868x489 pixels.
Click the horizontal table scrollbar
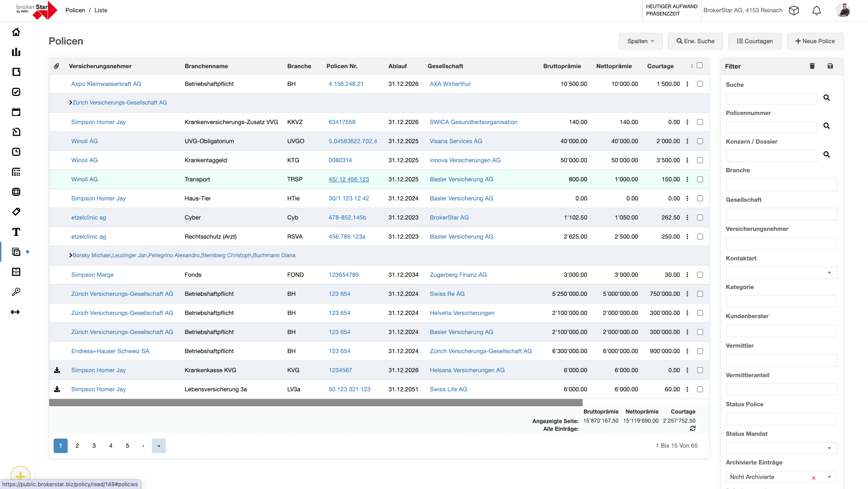315,403
